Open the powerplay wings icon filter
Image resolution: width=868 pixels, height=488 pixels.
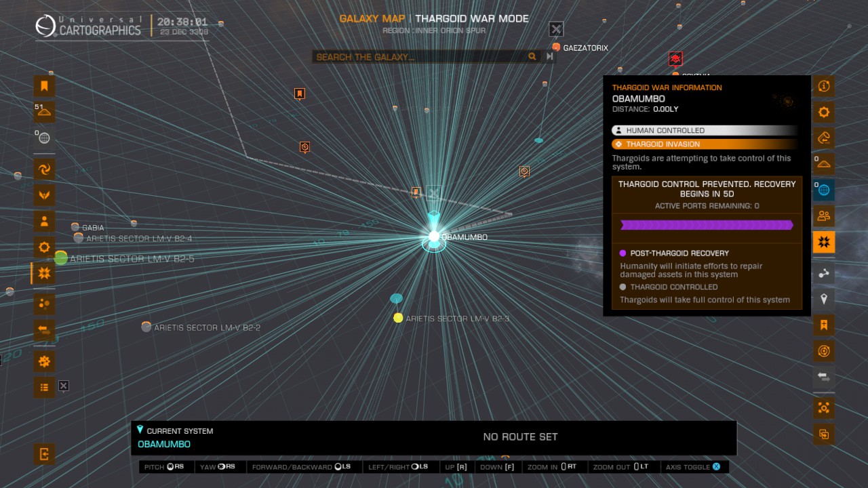[x=44, y=195]
